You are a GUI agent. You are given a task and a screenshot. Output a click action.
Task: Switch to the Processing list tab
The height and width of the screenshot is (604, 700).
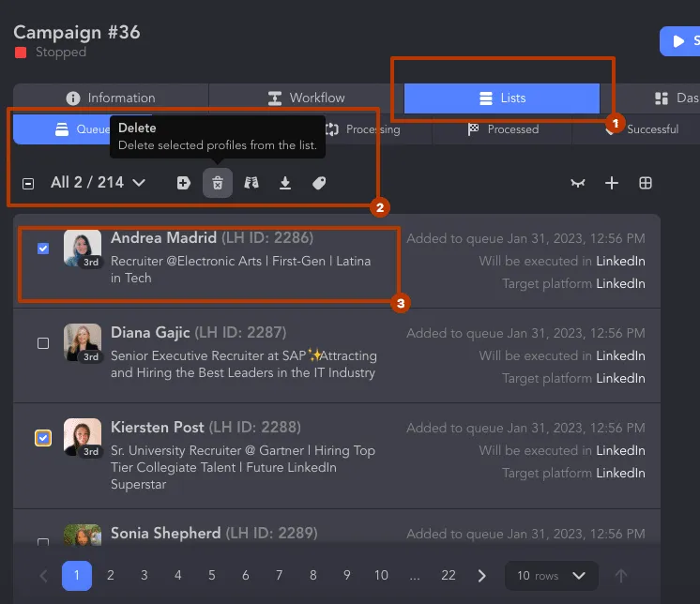pos(363,129)
